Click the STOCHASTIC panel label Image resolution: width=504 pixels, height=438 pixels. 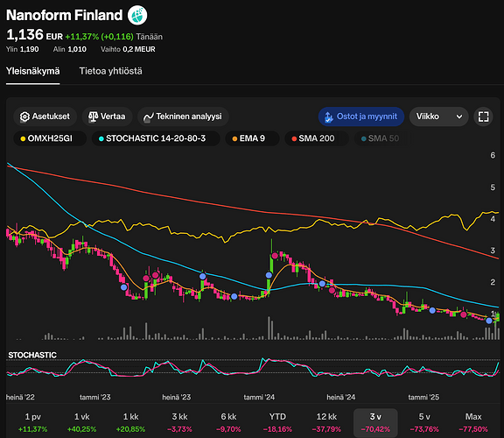(32, 355)
